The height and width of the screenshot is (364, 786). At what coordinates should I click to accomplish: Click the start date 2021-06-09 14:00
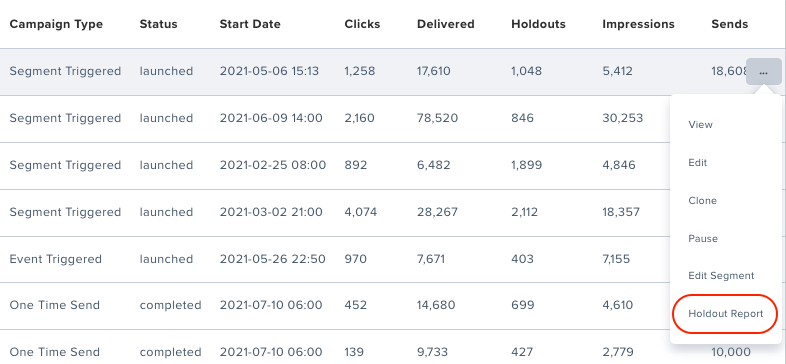pyautogui.click(x=271, y=118)
